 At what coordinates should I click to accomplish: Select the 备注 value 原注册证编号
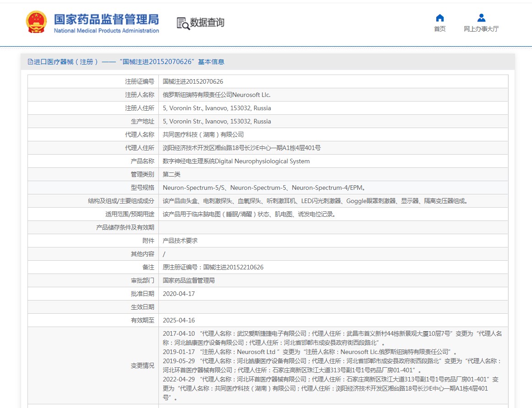click(x=213, y=267)
